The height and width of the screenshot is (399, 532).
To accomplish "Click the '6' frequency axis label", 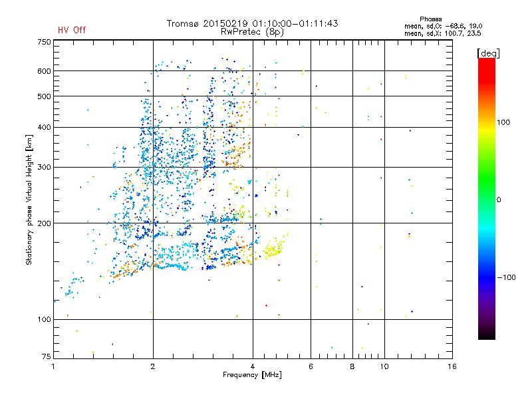I will coord(311,366).
